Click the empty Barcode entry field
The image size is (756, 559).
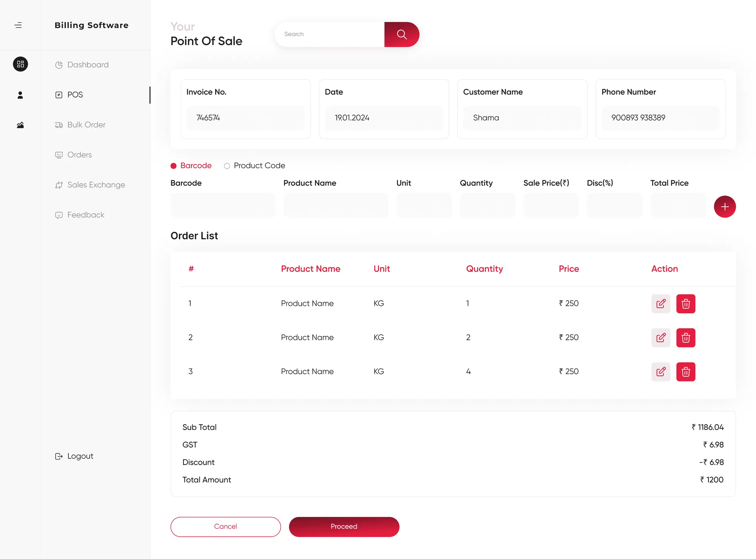pos(223,205)
